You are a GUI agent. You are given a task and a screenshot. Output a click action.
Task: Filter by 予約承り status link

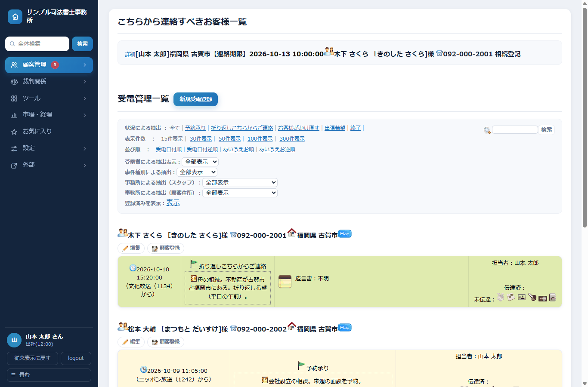tap(195, 128)
